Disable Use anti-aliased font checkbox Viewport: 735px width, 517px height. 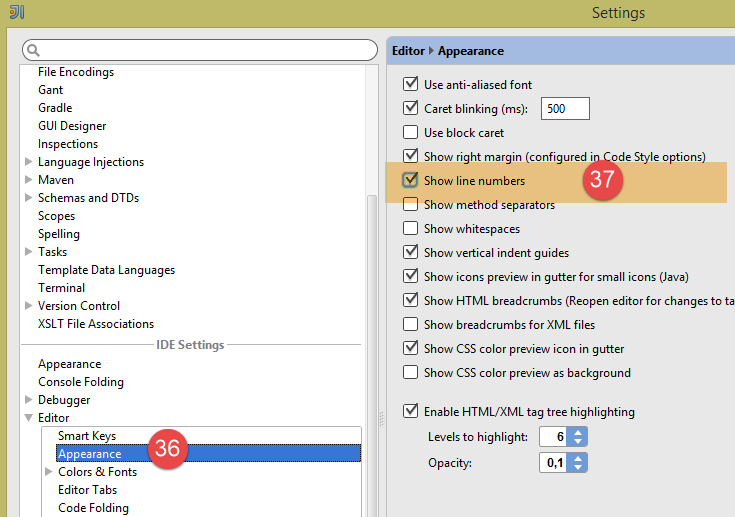pos(410,85)
